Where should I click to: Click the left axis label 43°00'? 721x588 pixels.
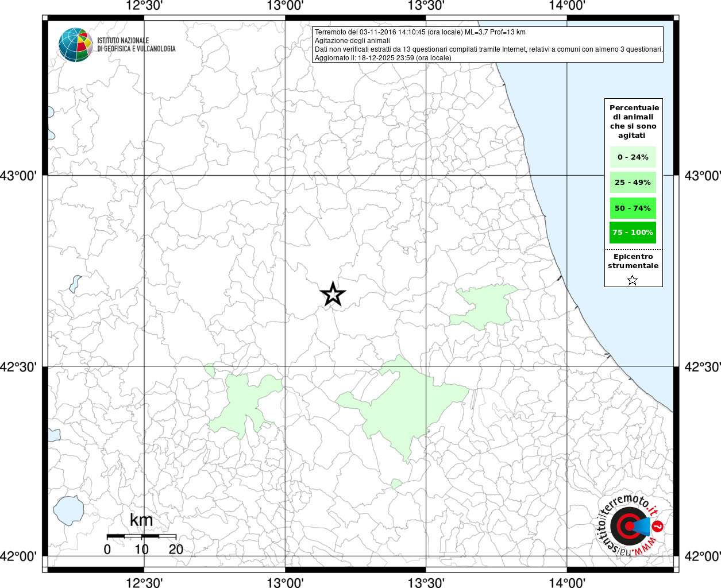click(18, 176)
